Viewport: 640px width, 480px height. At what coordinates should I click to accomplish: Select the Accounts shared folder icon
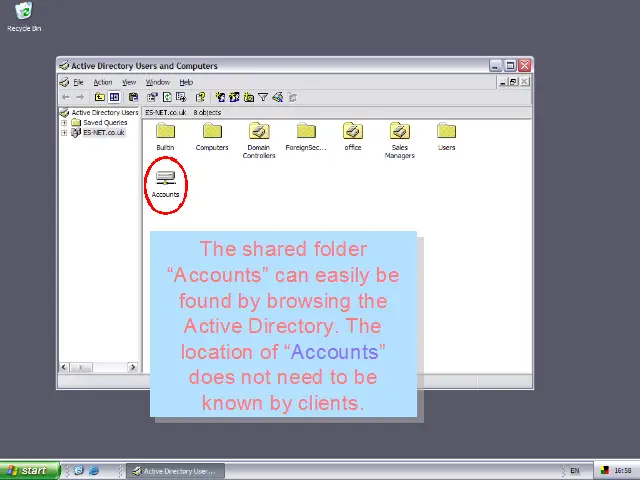click(x=166, y=178)
